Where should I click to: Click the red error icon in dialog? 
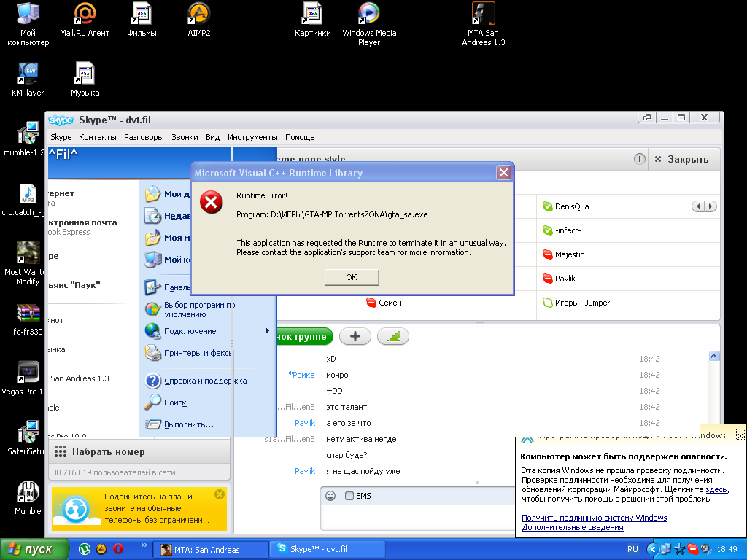pyautogui.click(x=211, y=202)
